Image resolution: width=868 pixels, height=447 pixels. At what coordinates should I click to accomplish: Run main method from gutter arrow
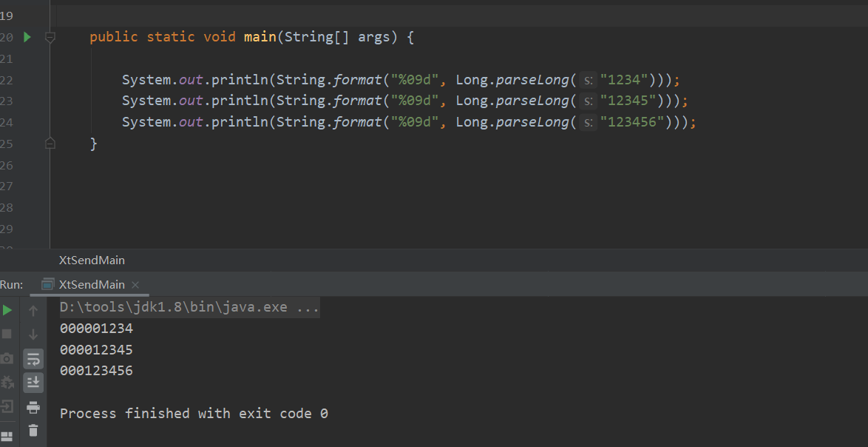27,37
